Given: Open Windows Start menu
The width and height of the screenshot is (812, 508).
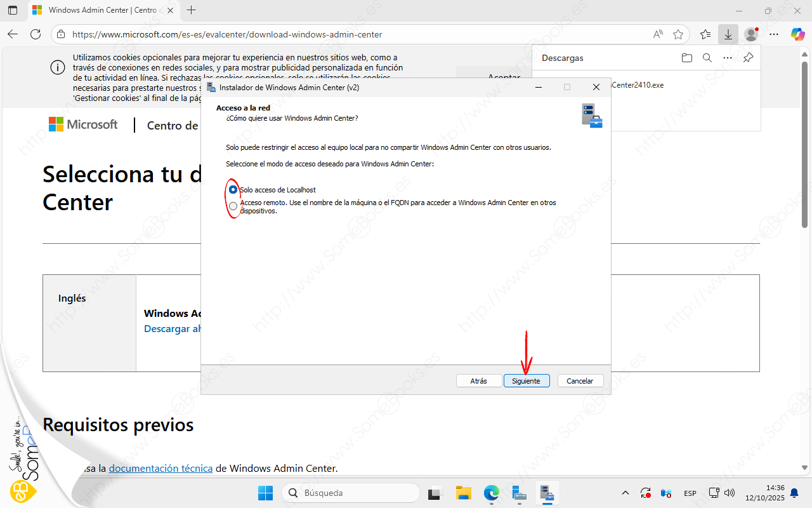Looking at the screenshot, I should point(265,493).
